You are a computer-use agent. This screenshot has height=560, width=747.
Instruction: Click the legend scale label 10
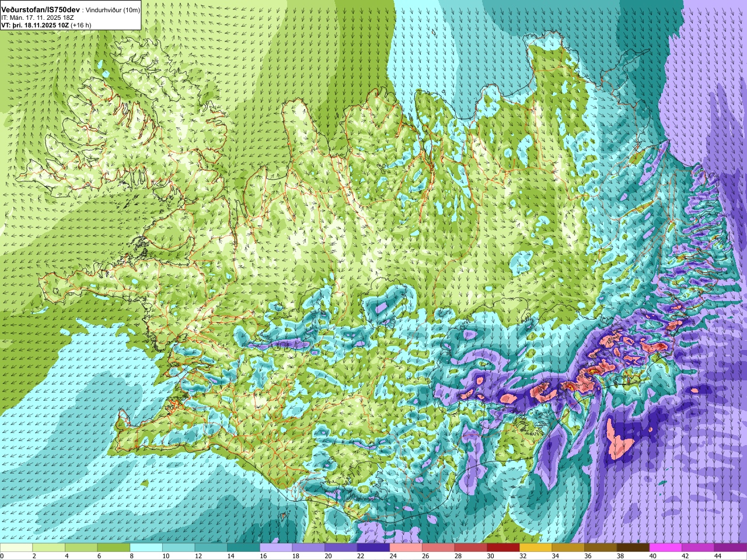165,556
